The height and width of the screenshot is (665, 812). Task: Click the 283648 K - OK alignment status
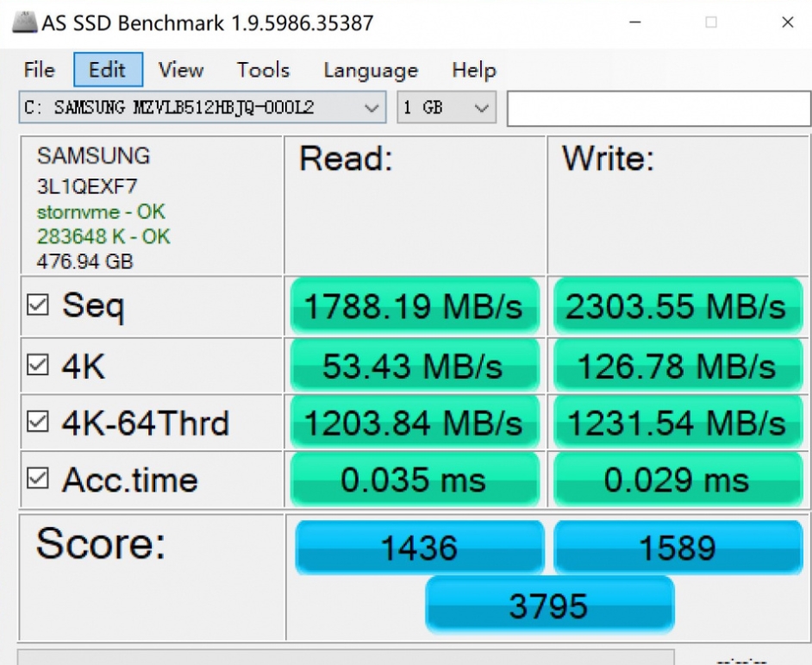pyautogui.click(x=103, y=236)
